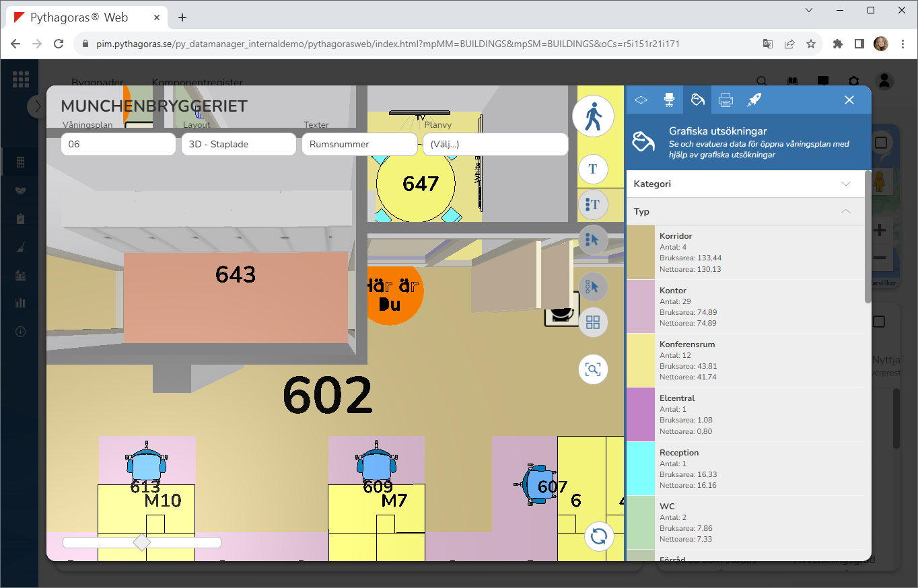Toggle the list-with-T text option button
918x588 pixels.
click(x=593, y=204)
